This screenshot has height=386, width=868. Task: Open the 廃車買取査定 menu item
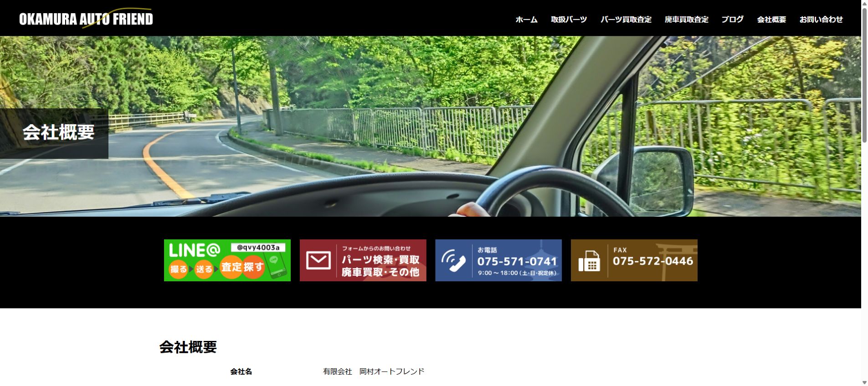686,20
